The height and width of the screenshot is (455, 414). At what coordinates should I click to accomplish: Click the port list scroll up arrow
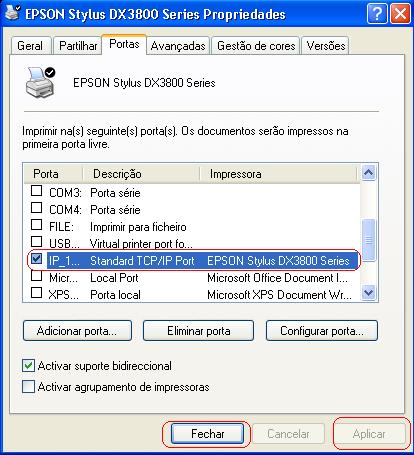(369, 172)
